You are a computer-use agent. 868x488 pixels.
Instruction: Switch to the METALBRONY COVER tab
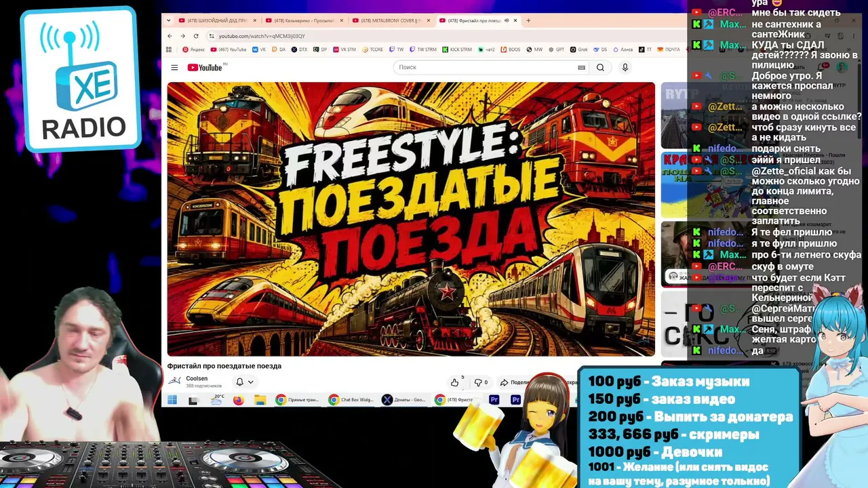(x=392, y=20)
